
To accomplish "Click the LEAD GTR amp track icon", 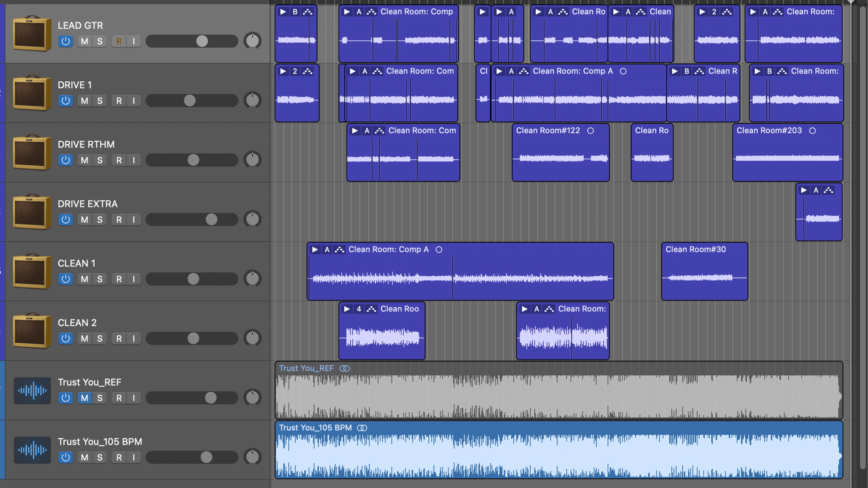I will coord(32,33).
